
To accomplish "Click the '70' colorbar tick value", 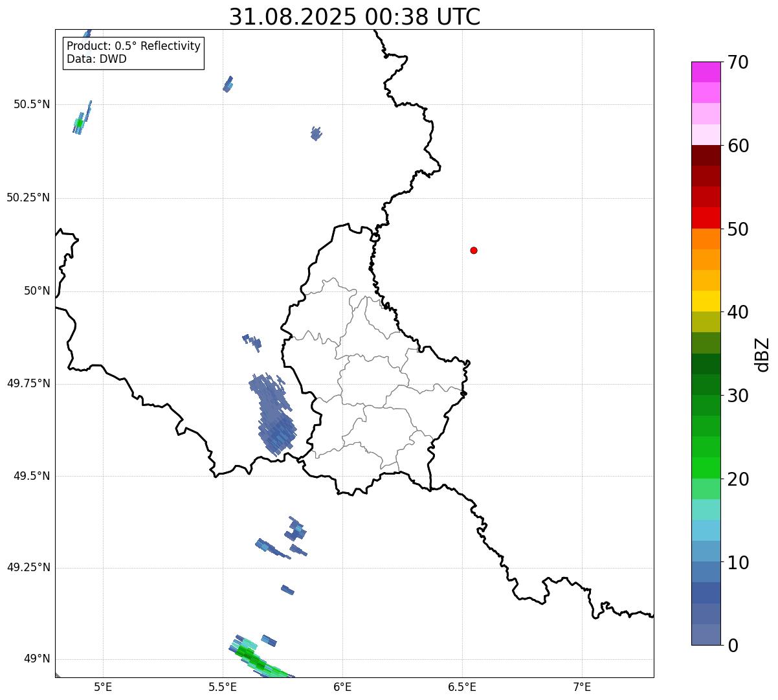I will click(738, 62).
